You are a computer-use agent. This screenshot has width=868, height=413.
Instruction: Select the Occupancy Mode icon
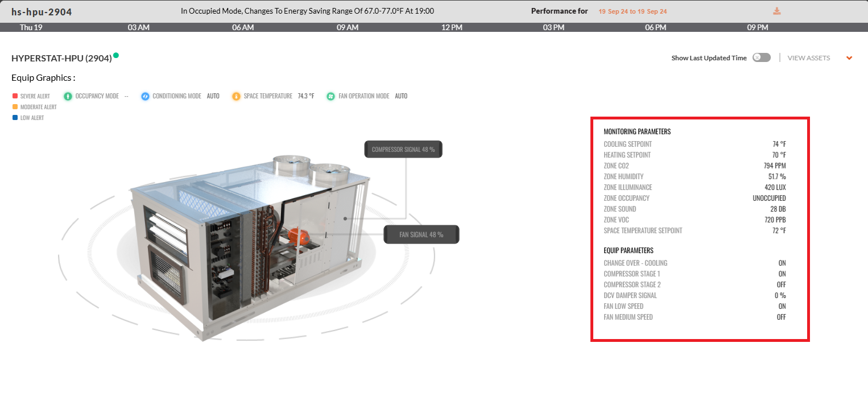(68, 96)
